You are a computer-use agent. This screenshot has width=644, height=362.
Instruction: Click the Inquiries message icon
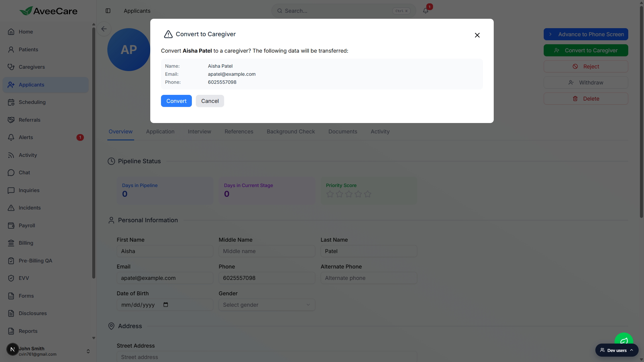click(11, 190)
